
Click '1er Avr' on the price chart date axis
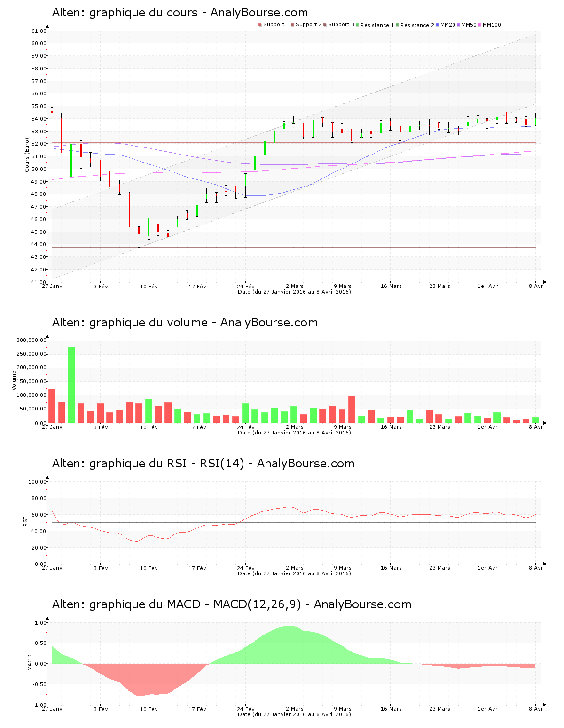click(x=487, y=287)
